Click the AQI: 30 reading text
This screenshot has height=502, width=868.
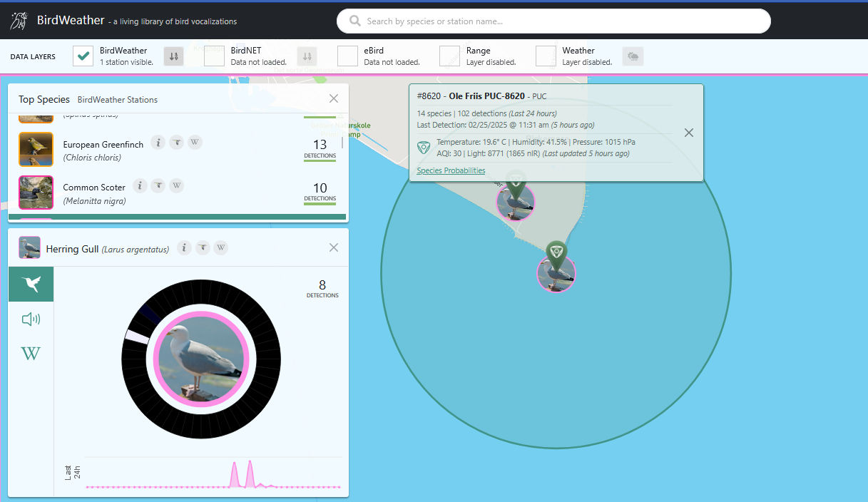point(449,153)
